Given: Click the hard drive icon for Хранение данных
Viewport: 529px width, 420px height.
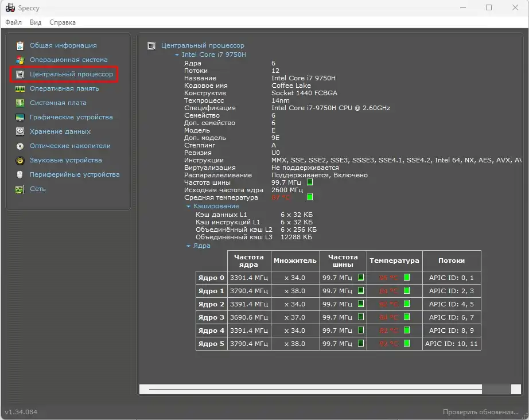Looking at the screenshot, I should (20, 131).
